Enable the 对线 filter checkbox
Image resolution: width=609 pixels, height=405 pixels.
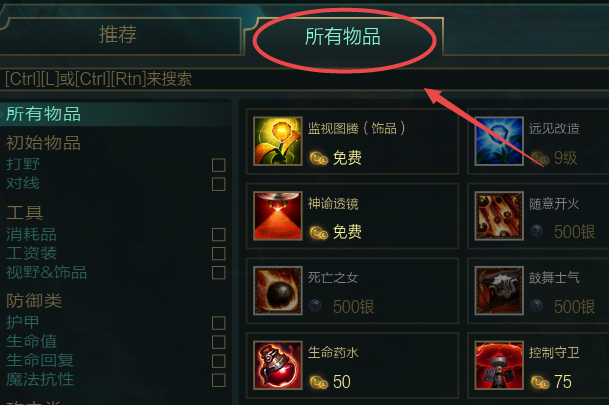219,184
